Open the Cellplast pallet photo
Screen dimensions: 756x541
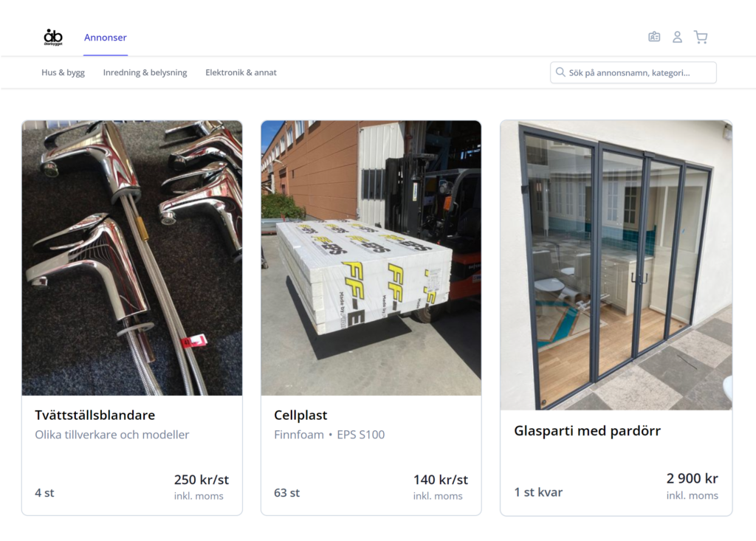click(371, 258)
